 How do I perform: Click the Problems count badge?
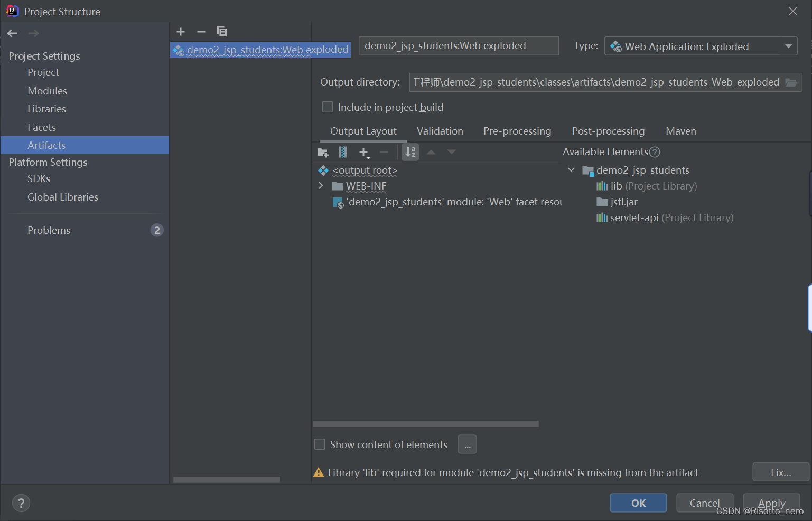pos(157,230)
